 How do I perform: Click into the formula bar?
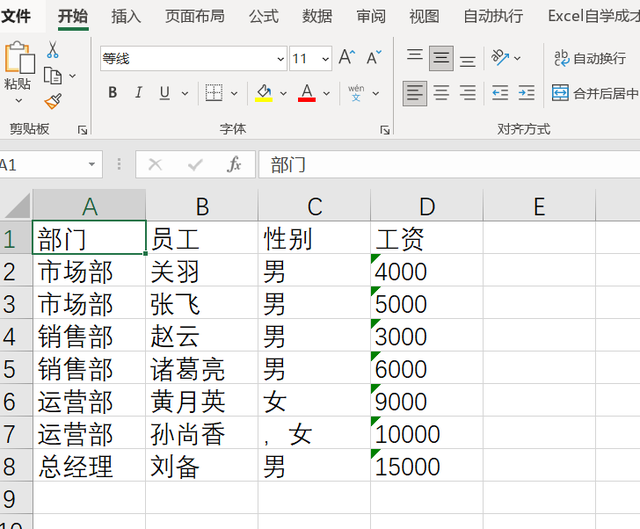[449, 164]
